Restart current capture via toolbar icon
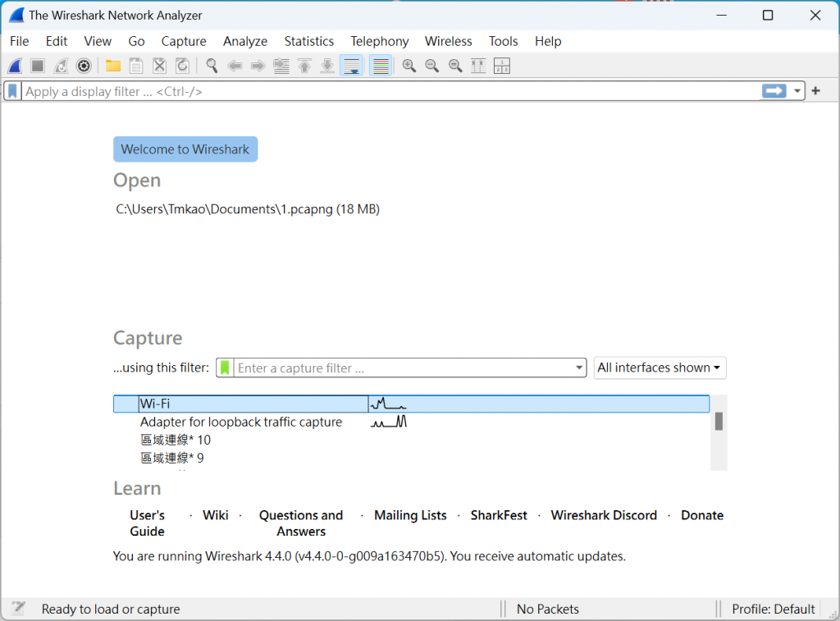The height and width of the screenshot is (621, 840). pos(61,66)
